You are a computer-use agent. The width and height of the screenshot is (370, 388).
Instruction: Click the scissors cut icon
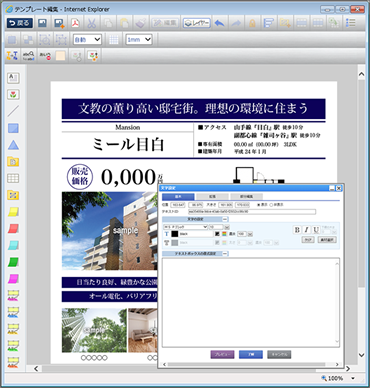click(91, 23)
